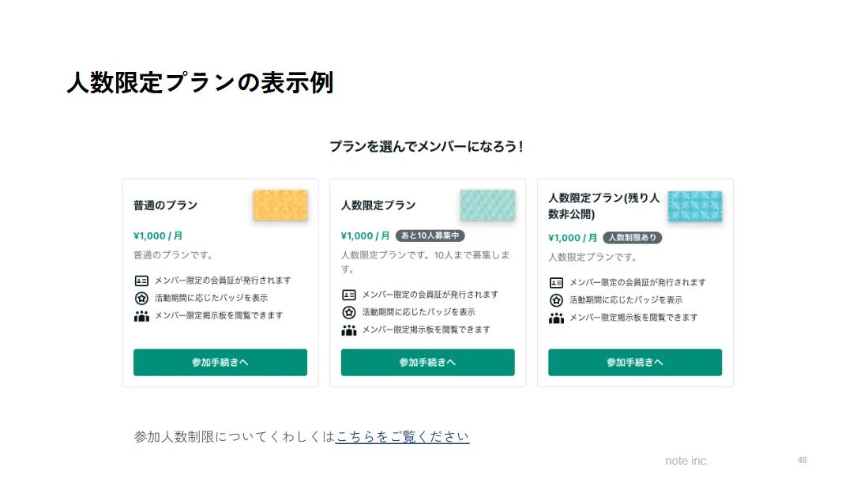The height and width of the screenshot is (486, 868).
Task: Click 参加手続きへ button under 普通のプラン
Action: (220, 363)
